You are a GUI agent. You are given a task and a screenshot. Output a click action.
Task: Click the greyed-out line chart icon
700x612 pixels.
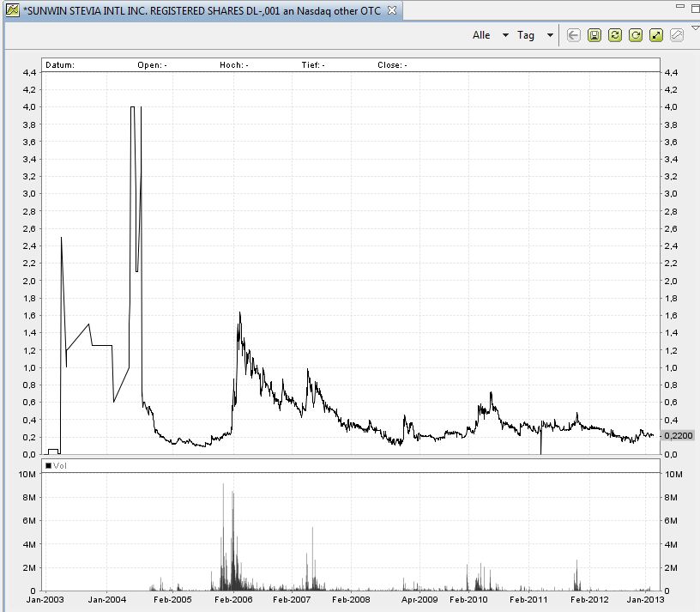(x=677, y=35)
